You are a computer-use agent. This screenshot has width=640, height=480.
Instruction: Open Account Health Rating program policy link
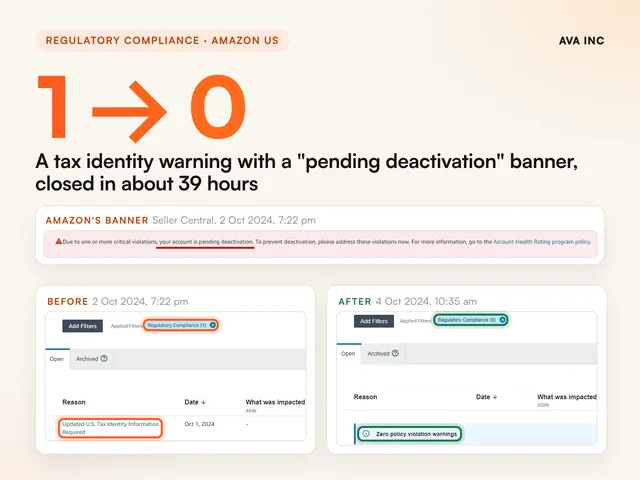pyautogui.click(x=542, y=242)
